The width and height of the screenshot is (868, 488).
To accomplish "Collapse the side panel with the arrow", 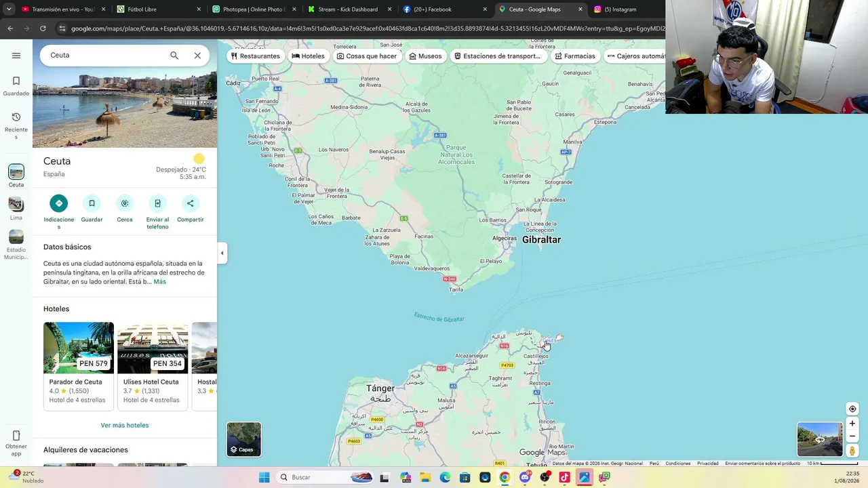I will point(222,253).
